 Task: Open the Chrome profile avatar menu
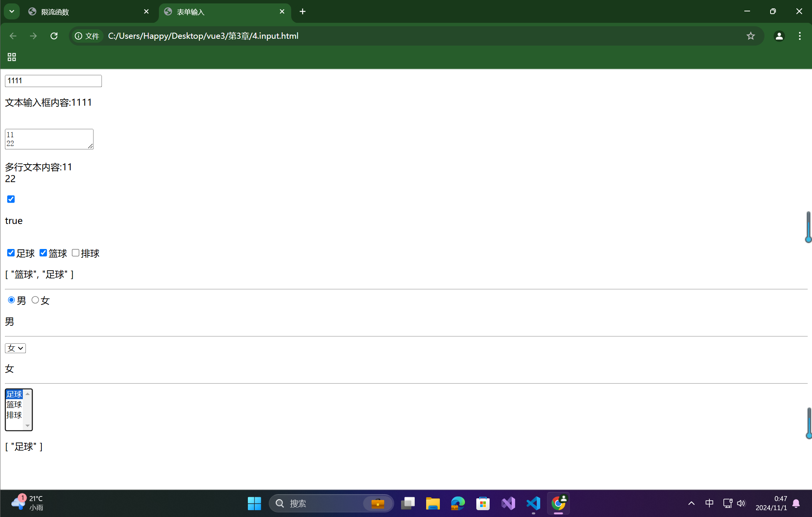click(x=779, y=36)
